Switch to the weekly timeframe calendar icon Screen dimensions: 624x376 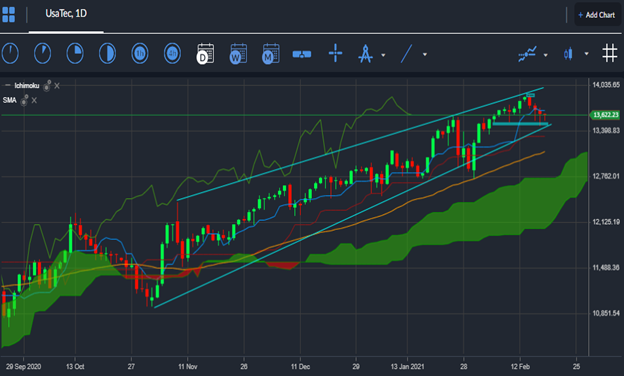click(x=238, y=53)
